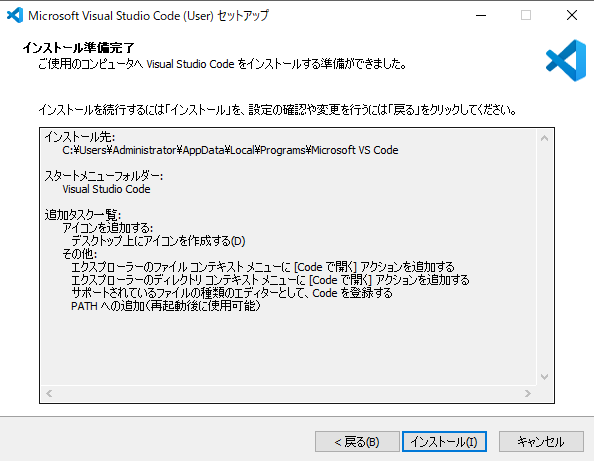Click the PATH への追加 line
The height and width of the screenshot is (461, 594).
pyautogui.click(x=166, y=306)
